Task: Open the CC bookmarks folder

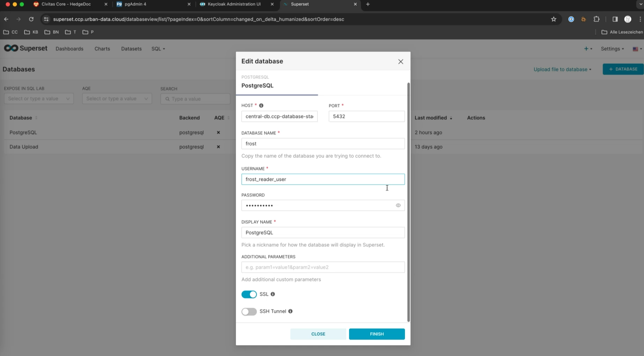Action: (11, 32)
